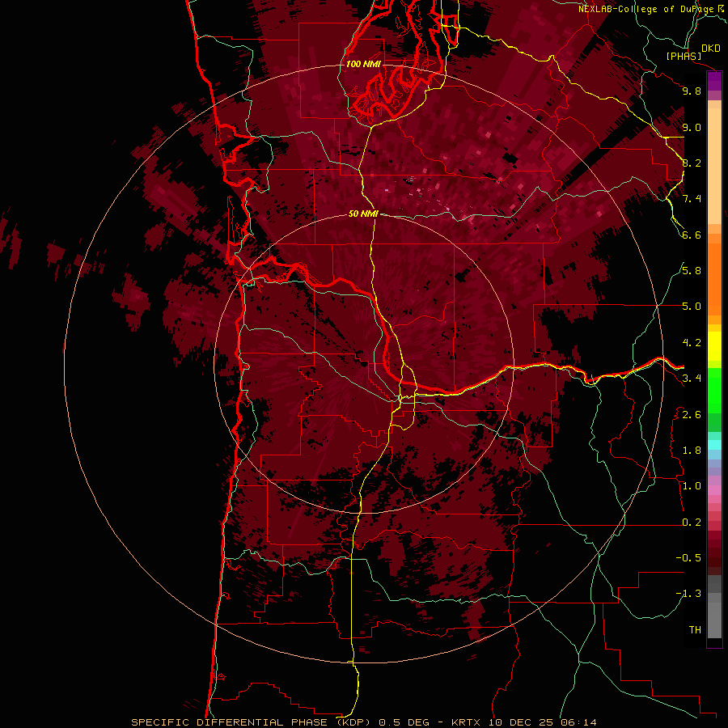Pick the pink band near 1.0 in the color scale
The image size is (728, 728).
tap(714, 490)
